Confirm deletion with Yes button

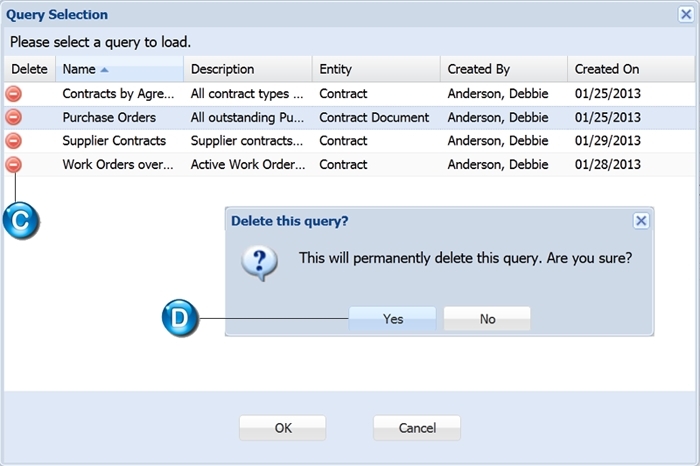point(392,319)
